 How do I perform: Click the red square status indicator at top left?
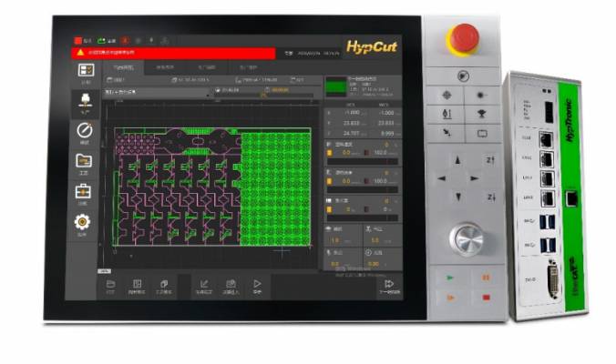[x=78, y=41]
